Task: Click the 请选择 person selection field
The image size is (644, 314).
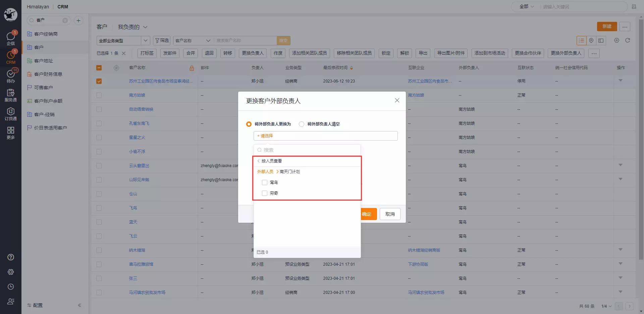Action: click(325, 136)
